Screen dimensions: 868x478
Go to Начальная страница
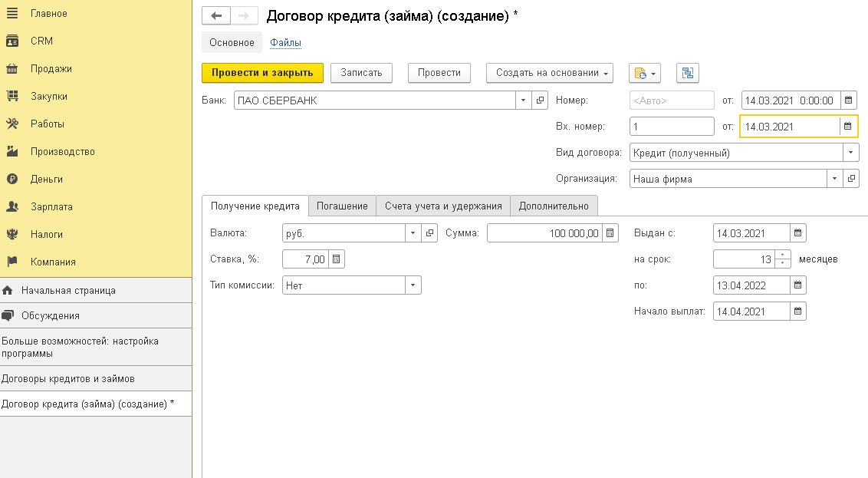(x=68, y=291)
